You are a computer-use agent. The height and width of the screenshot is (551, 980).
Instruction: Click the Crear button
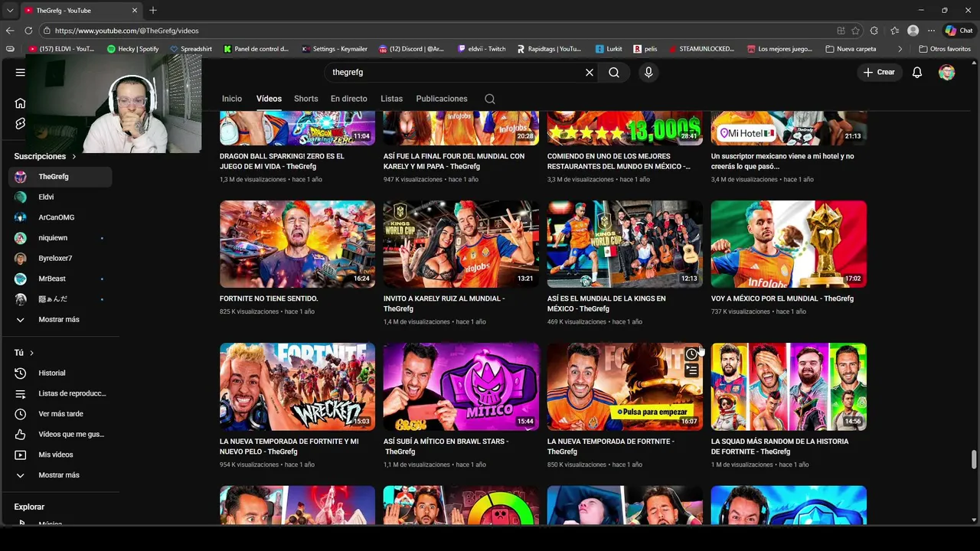coord(879,72)
